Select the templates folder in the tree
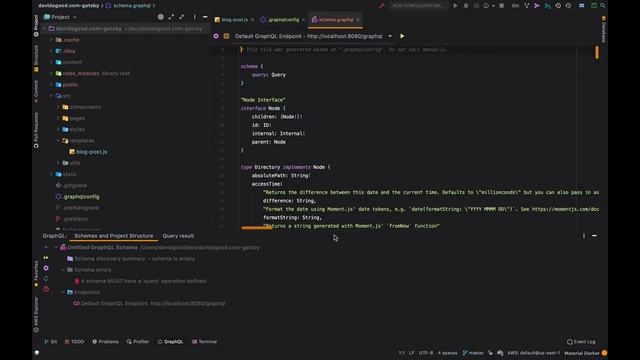 pyautogui.click(x=78, y=140)
